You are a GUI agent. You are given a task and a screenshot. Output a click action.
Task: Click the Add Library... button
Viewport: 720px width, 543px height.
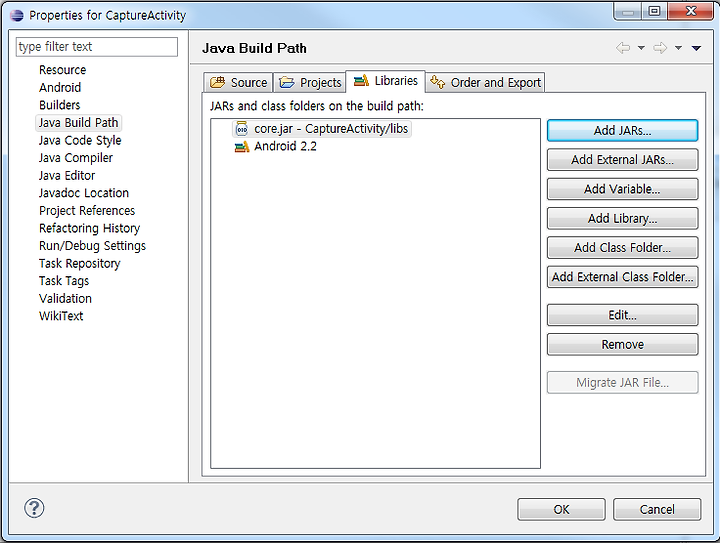(622, 218)
